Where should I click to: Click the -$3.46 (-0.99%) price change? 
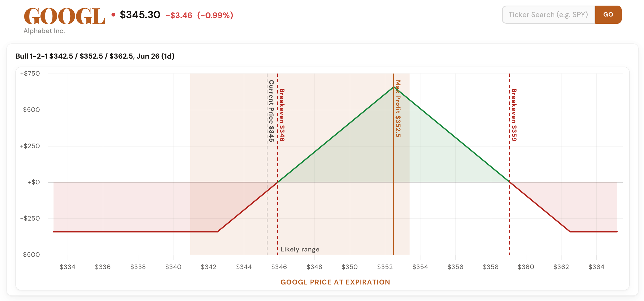(200, 15)
